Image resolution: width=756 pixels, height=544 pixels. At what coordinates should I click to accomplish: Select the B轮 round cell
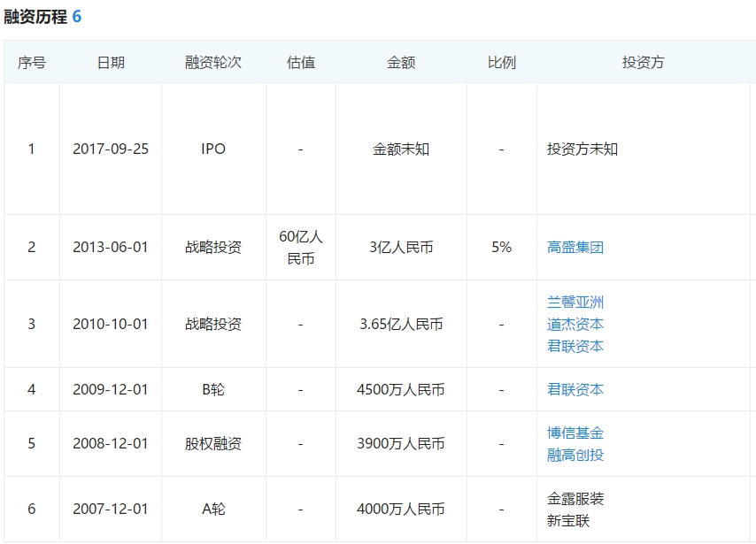(x=213, y=389)
